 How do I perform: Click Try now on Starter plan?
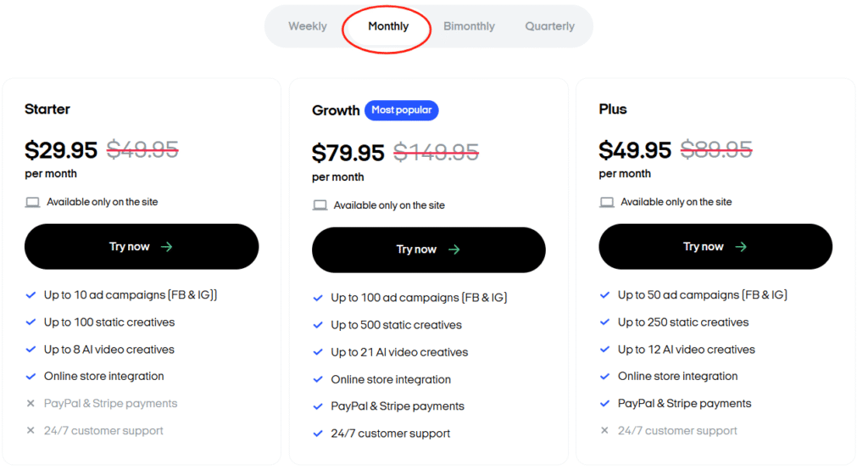pyautogui.click(x=142, y=247)
